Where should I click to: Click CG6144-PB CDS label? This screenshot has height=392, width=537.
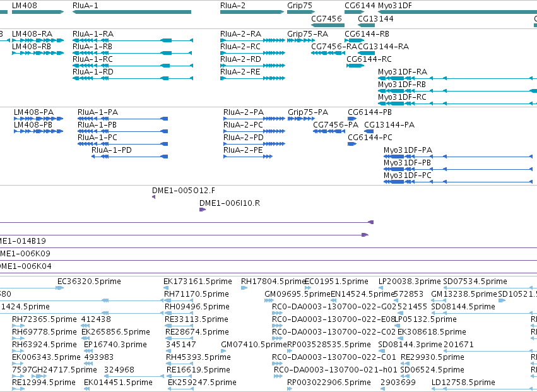pyautogui.click(x=370, y=112)
